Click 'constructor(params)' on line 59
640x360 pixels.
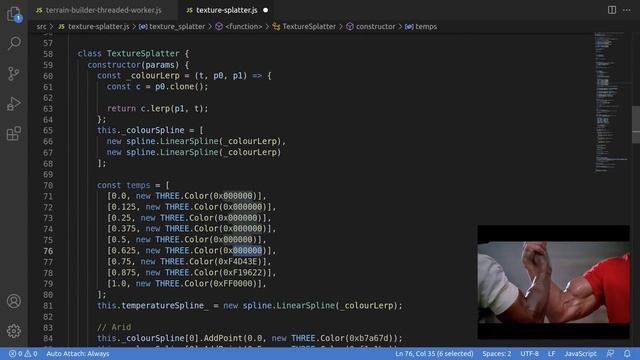[133, 65]
